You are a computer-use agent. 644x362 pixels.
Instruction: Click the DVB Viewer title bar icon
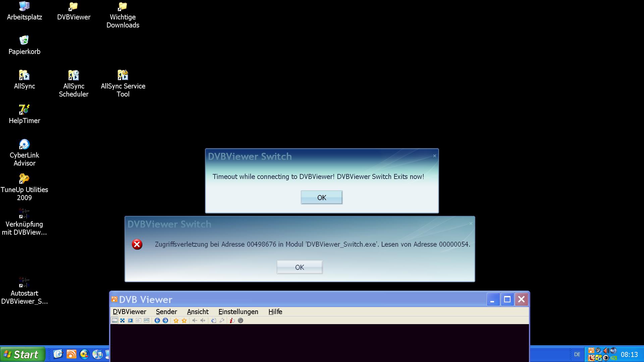coord(114,299)
